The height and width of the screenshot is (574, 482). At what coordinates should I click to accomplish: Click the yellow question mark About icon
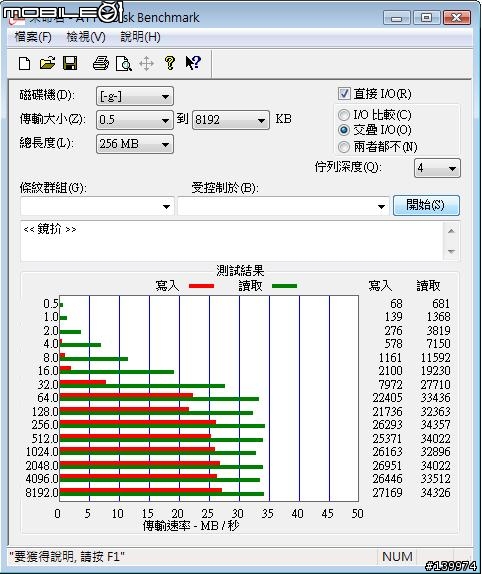coord(169,63)
